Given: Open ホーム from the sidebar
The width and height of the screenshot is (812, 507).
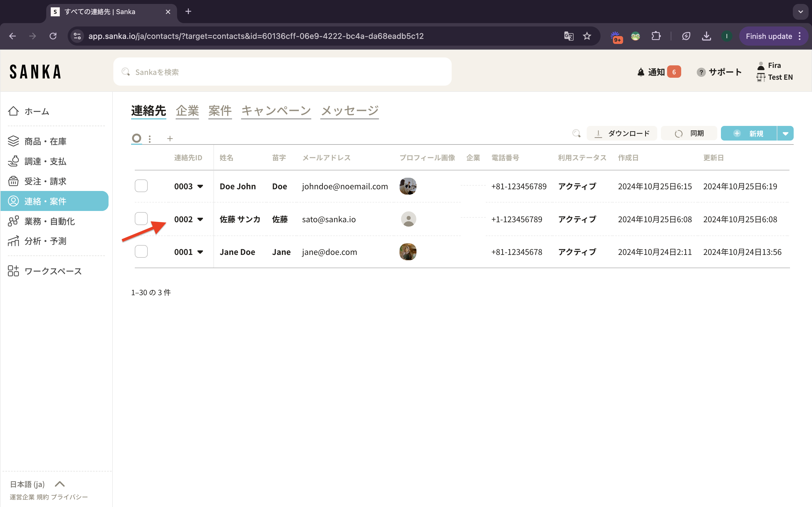Looking at the screenshot, I should pyautogui.click(x=37, y=111).
